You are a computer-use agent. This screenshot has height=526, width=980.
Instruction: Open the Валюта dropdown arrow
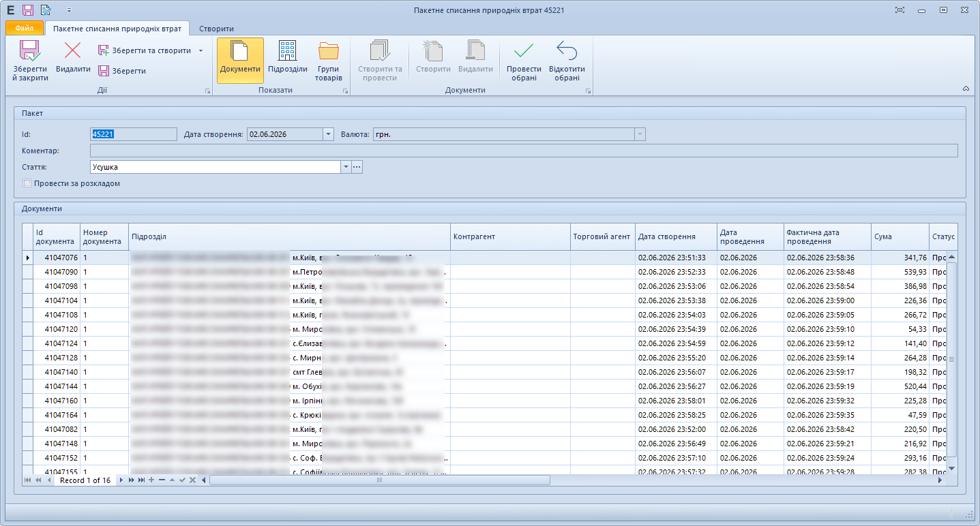tap(640, 134)
